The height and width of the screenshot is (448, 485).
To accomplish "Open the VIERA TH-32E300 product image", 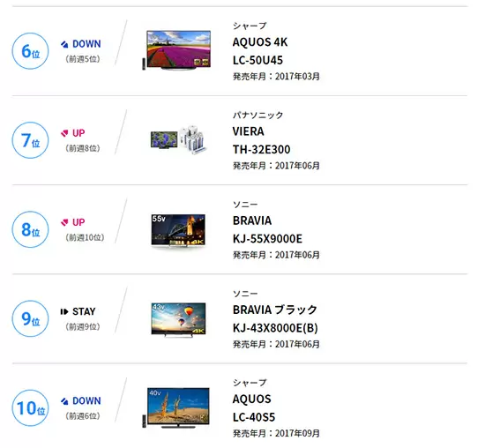I will pyautogui.click(x=178, y=139).
